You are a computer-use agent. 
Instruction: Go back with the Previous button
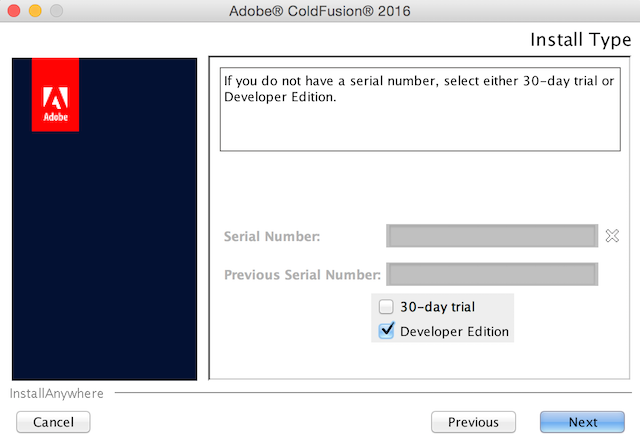(473, 422)
